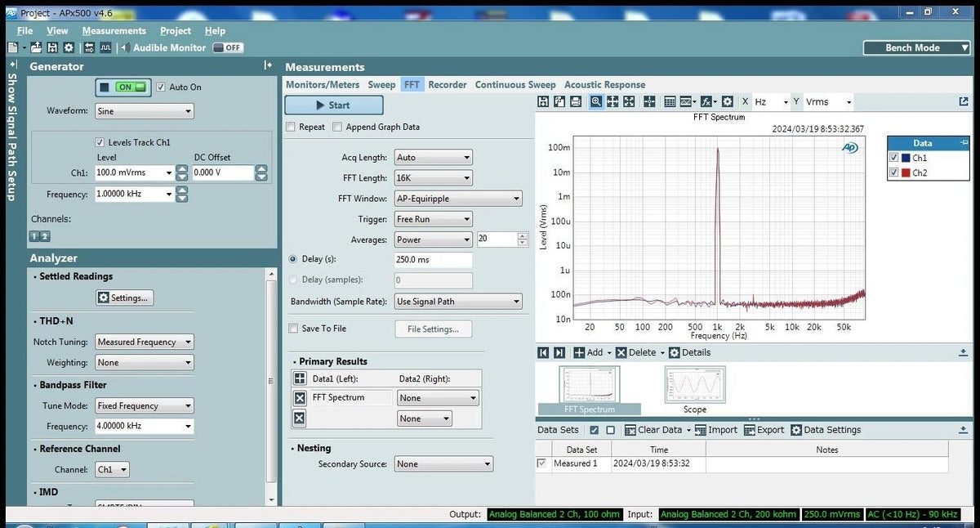
Task: Select the Zoom tool in the graph toolbar
Action: [x=597, y=101]
